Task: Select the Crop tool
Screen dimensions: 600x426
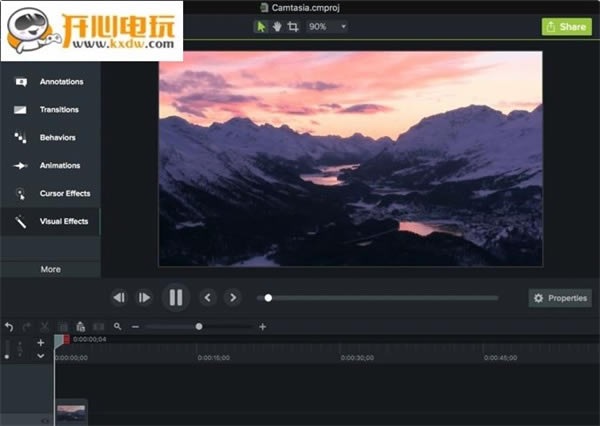Action: tap(293, 27)
